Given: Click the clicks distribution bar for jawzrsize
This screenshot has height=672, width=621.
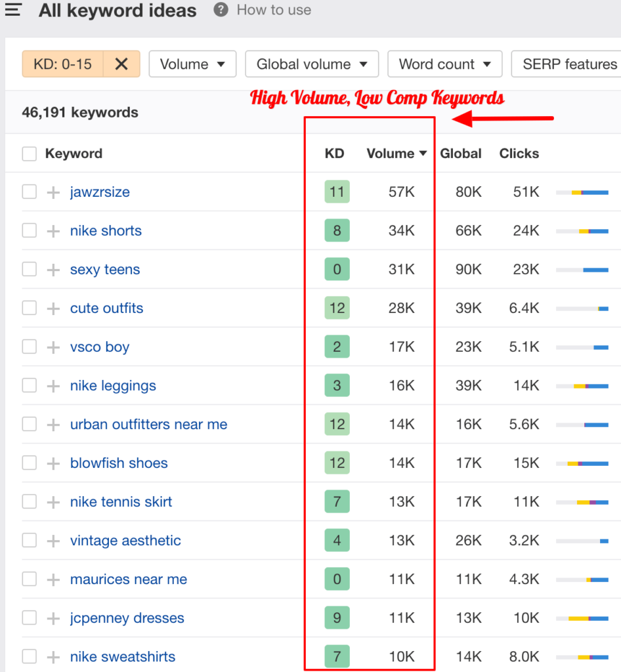Looking at the screenshot, I should 582,192.
